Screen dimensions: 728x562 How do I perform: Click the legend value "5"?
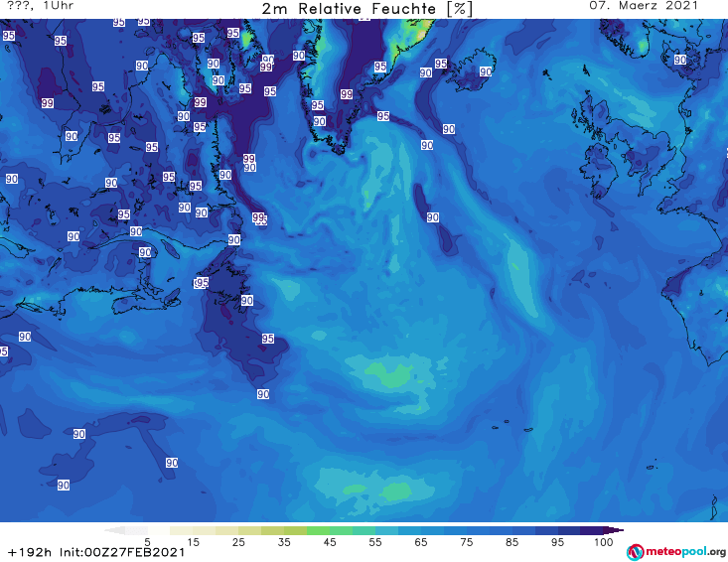(x=147, y=542)
